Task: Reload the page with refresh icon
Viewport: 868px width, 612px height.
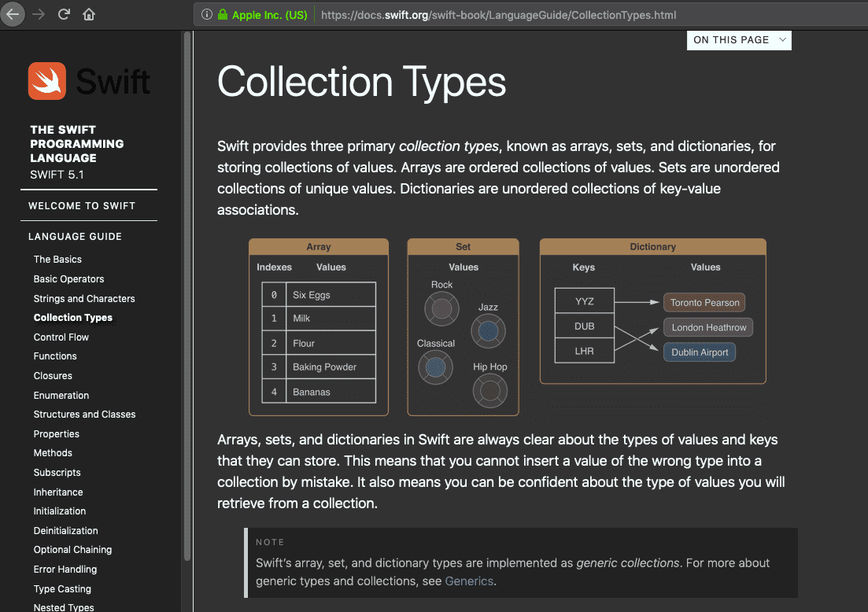Action: pos(64,14)
